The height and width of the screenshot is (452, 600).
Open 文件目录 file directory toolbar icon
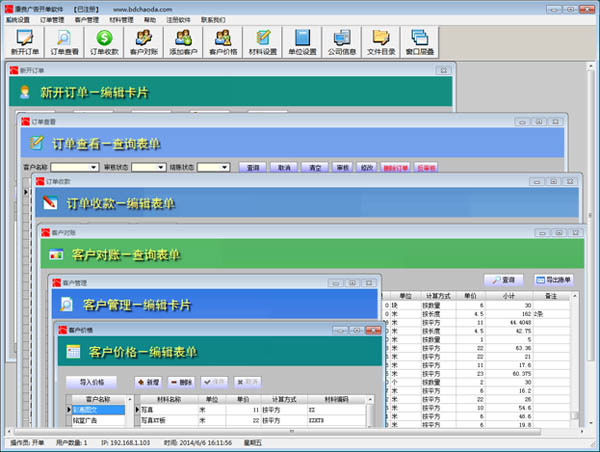point(381,42)
